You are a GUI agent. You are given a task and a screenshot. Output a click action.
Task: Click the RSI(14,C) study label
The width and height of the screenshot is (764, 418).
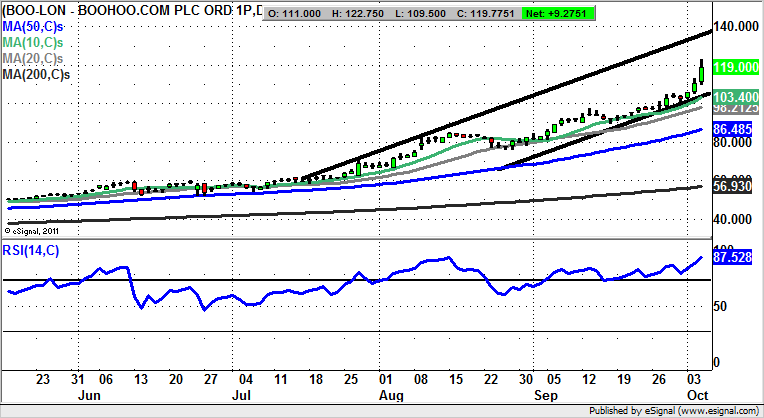coord(30,250)
